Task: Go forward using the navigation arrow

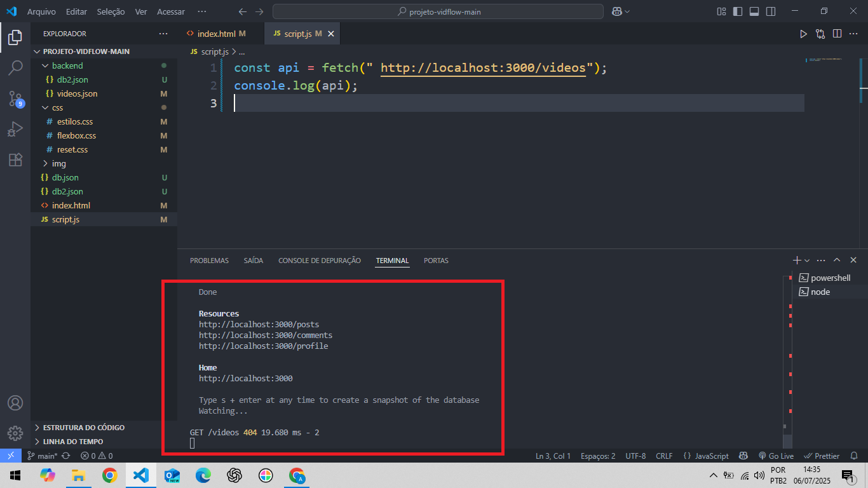Action: coord(259,11)
